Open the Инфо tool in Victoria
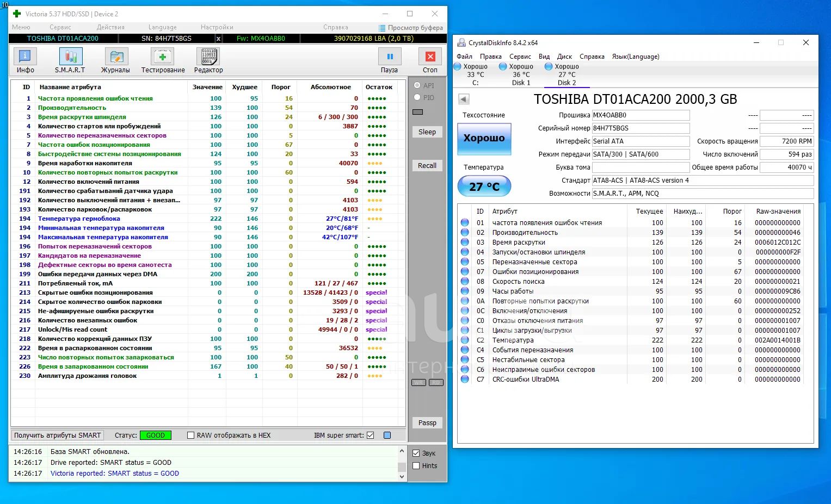This screenshot has height=504, width=831. click(x=25, y=60)
